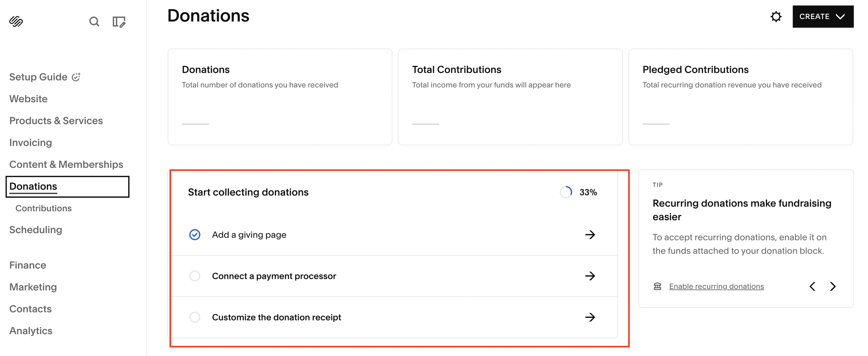Click the Squarespace logo icon
Viewport: 868px width, 356px height.
(16, 22)
